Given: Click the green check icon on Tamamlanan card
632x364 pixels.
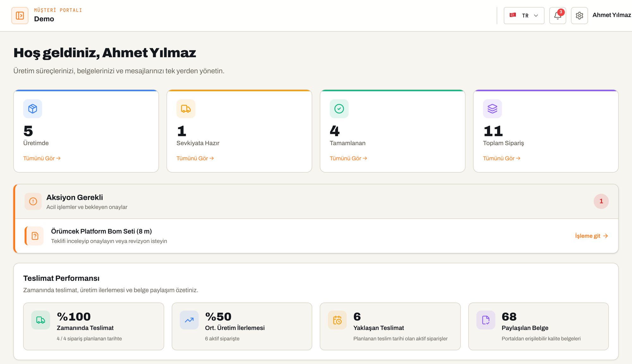Looking at the screenshot, I should pyautogui.click(x=339, y=109).
